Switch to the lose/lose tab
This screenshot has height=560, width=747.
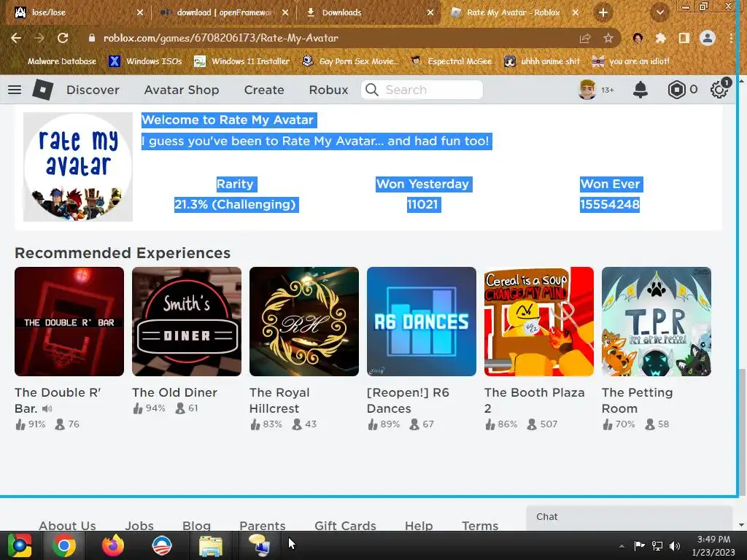[76, 13]
